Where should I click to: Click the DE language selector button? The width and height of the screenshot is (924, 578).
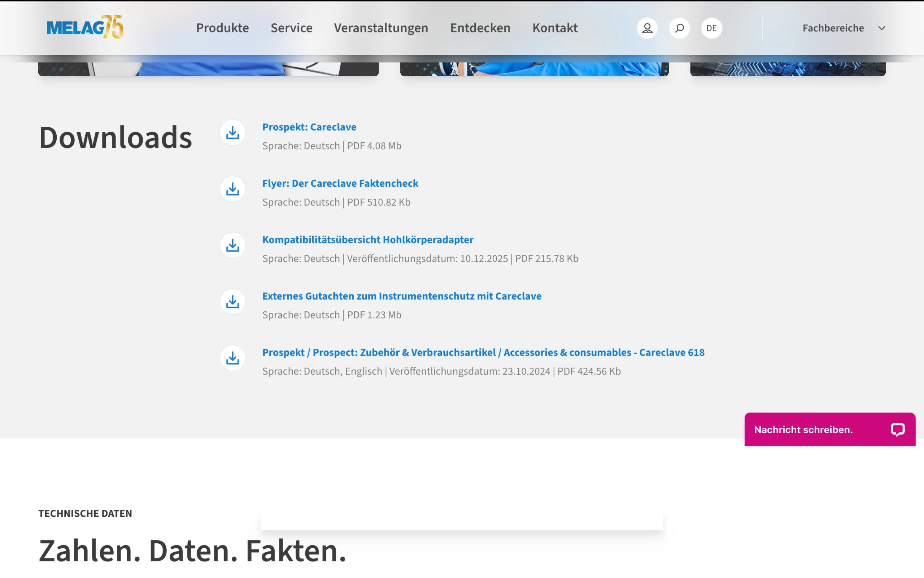coord(711,28)
